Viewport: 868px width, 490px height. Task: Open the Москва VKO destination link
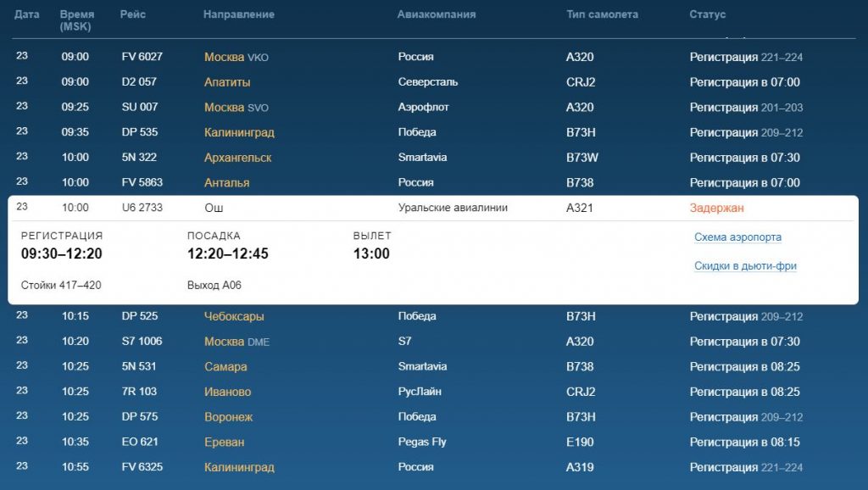point(236,57)
